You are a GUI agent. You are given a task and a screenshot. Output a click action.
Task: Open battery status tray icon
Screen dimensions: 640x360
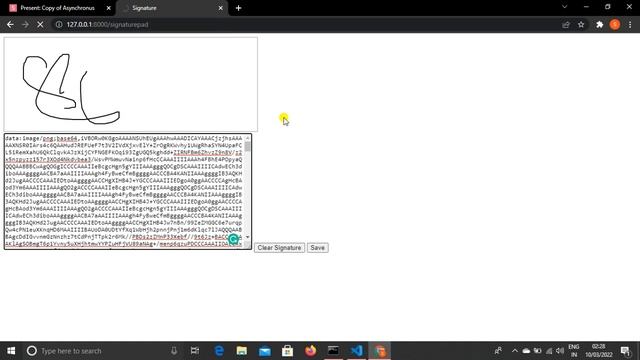point(538,351)
